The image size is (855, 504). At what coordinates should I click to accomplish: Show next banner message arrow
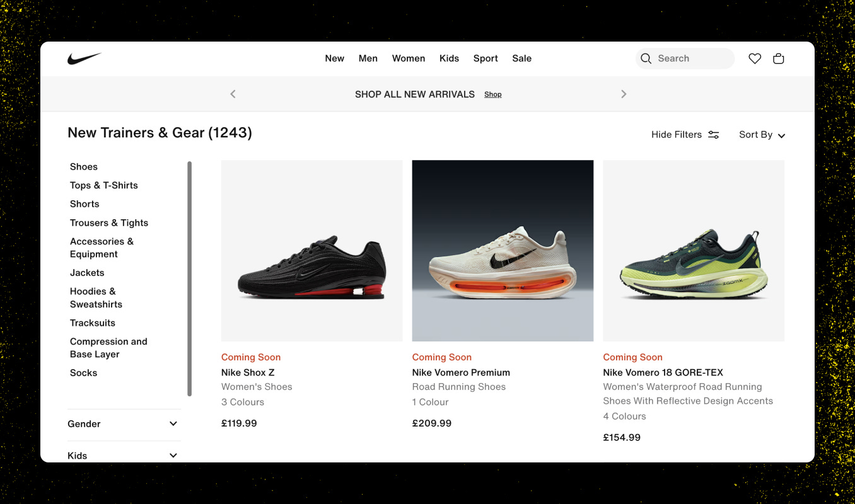pyautogui.click(x=624, y=94)
